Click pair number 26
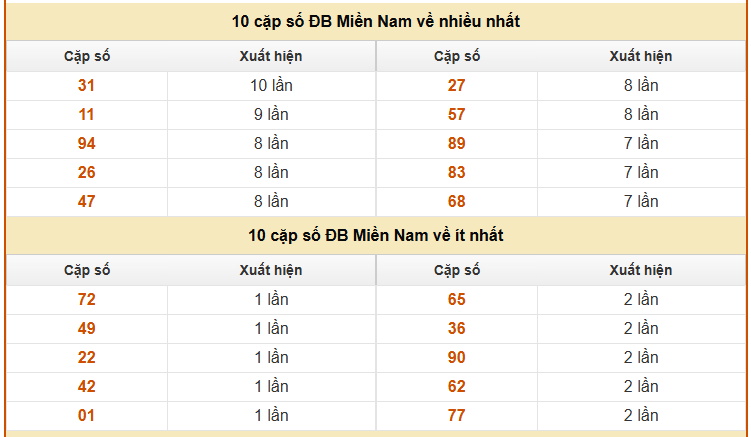This screenshot has height=437, width=751. (x=86, y=172)
